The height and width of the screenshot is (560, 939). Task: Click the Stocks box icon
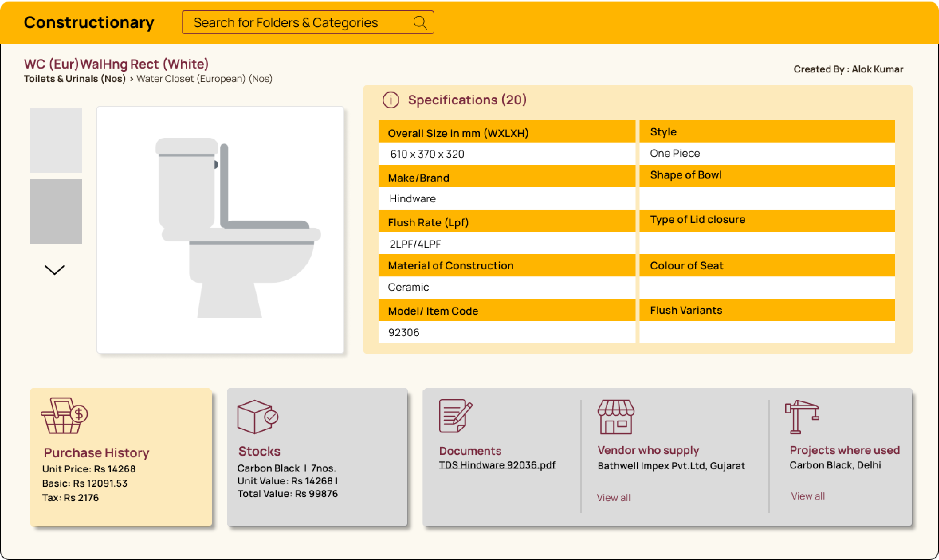[258, 417]
